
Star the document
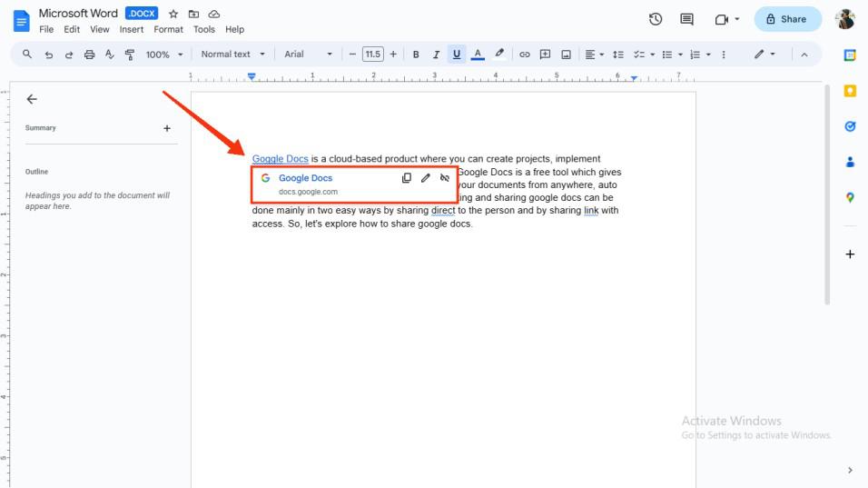tap(173, 14)
